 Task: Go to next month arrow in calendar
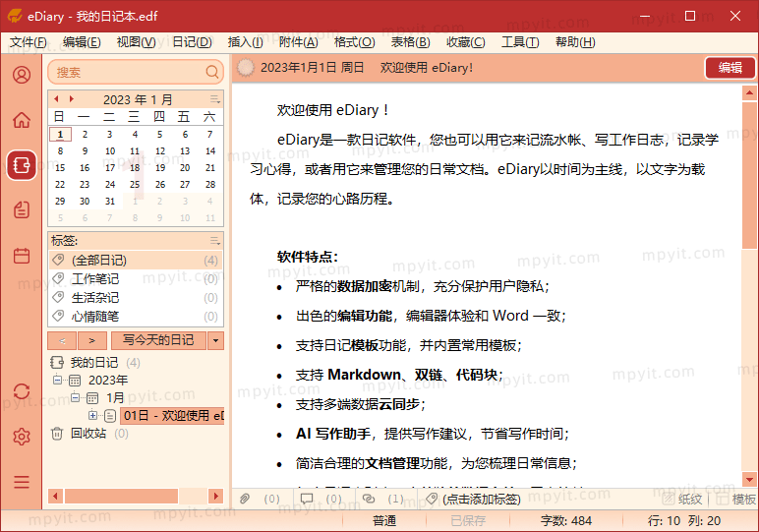coord(72,98)
